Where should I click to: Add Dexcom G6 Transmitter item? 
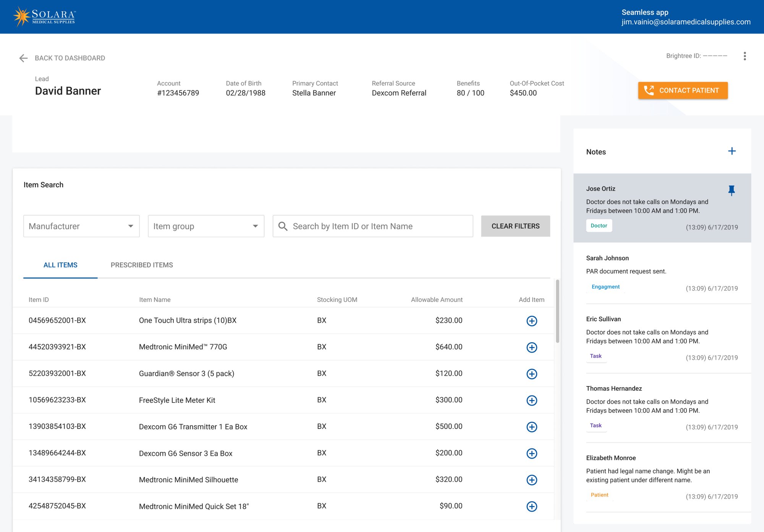click(532, 427)
